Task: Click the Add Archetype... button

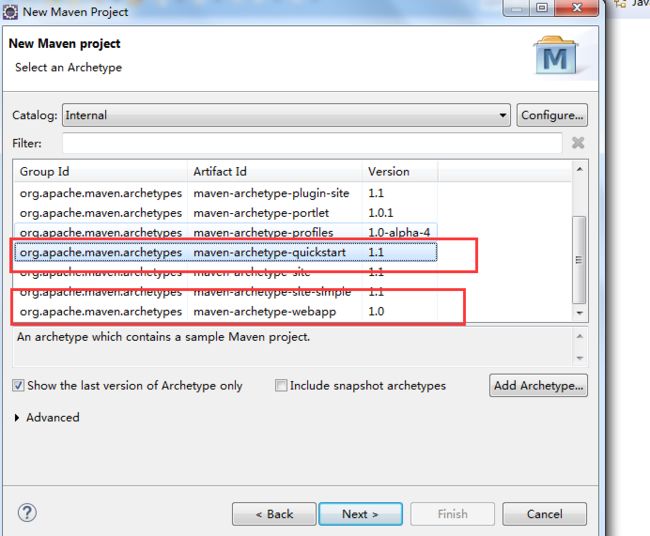Action: coord(538,386)
